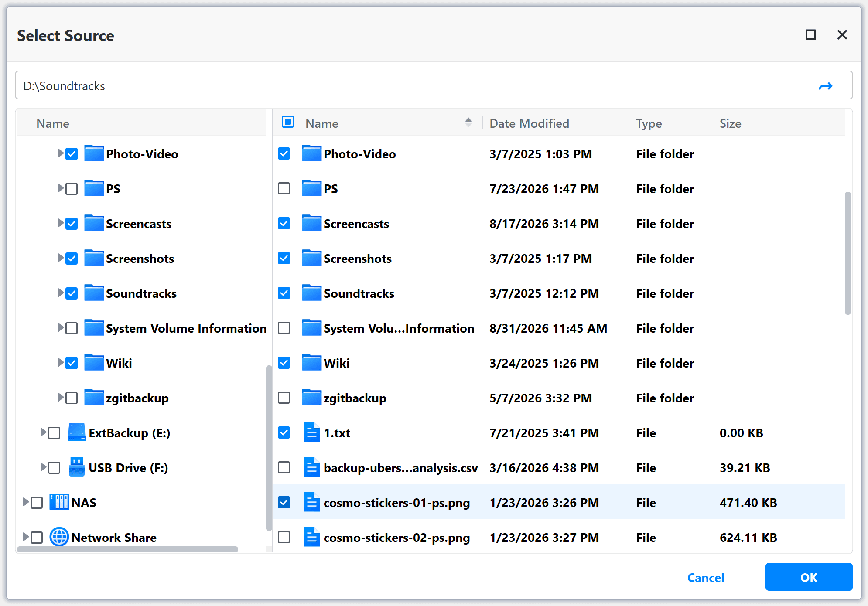
Task: Click the OK button
Action: pos(809,577)
